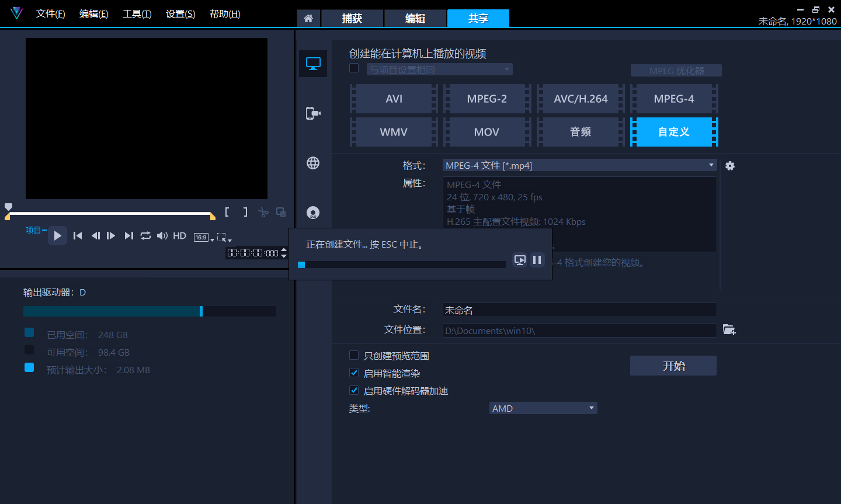
Task: Open the resize/crop mode dropdown
Action: click(x=224, y=237)
